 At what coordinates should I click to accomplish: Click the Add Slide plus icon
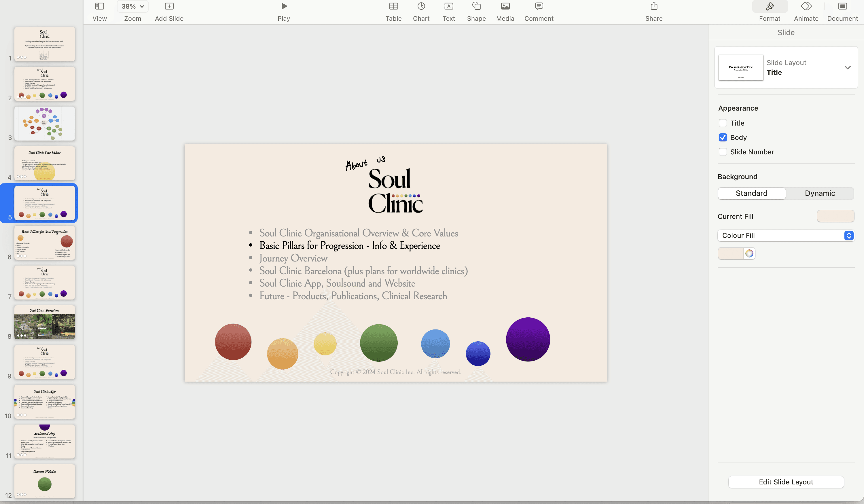[x=169, y=6]
